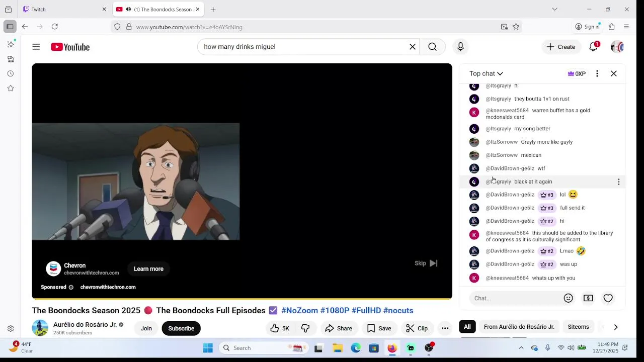The image size is (644, 362).
Task: Click Learn more on the ad
Action: tap(148, 269)
